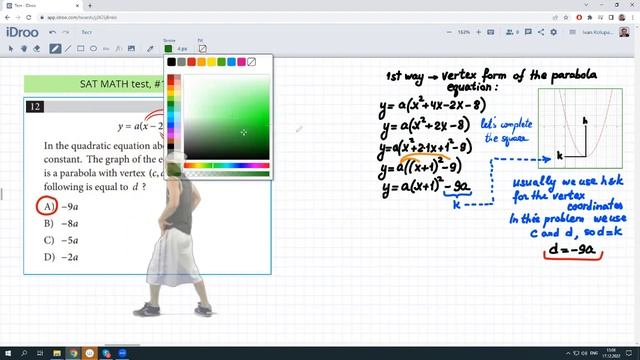Select the ellipse shape tool
Image resolution: width=640 pixels, height=360 pixels.
[93, 49]
